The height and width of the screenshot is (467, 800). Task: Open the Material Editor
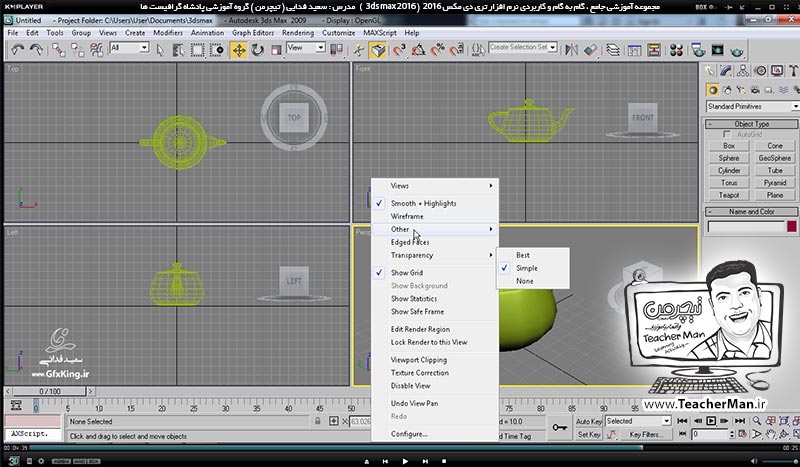[677, 50]
